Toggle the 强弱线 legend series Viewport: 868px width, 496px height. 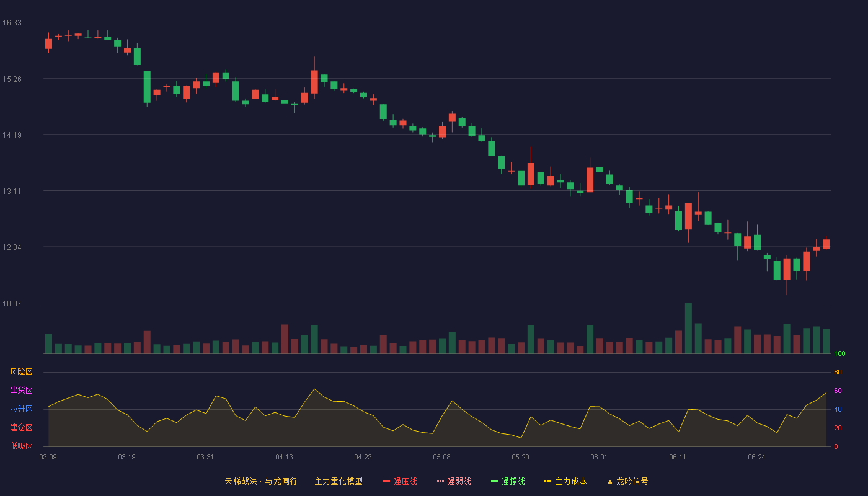click(x=454, y=481)
